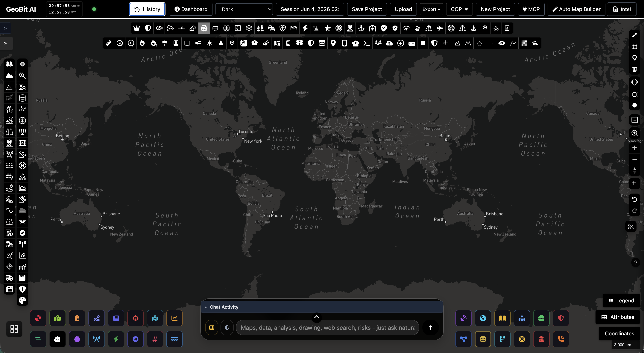Image resolution: width=644 pixels, height=353 pixels.
Task: Click the pine trees icon in left sidebar
Action: (9, 64)
